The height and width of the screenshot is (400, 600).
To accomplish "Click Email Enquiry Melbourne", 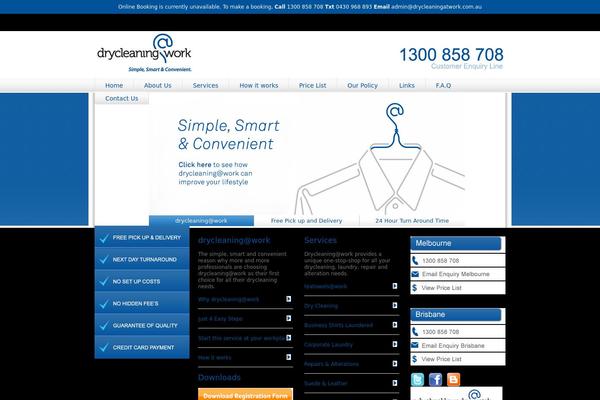I will click(x=456, y=274).
